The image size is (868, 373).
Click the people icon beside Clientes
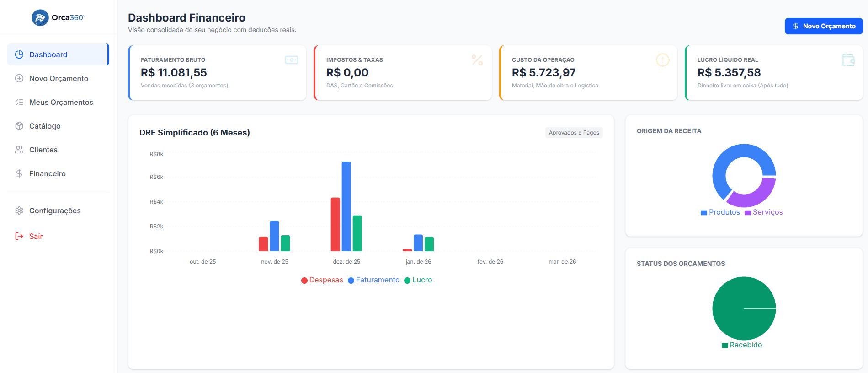(19, 150)
